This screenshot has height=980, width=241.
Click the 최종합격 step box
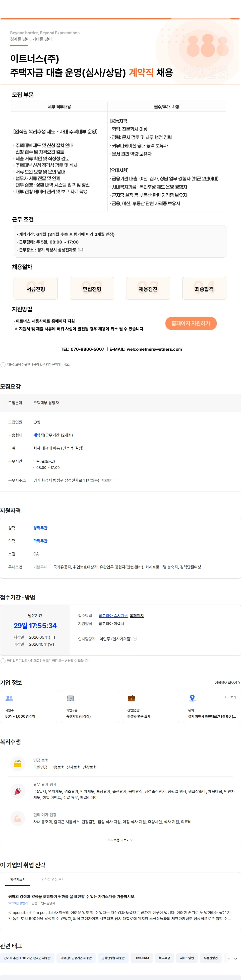pyautogui.click(x=204, y=288)
